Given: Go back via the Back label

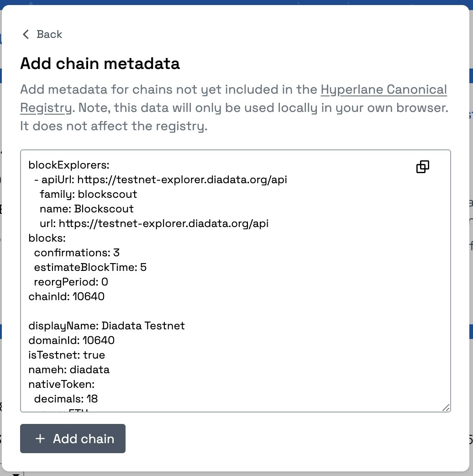Looking at the screenshot, I should tap(49, 34).
